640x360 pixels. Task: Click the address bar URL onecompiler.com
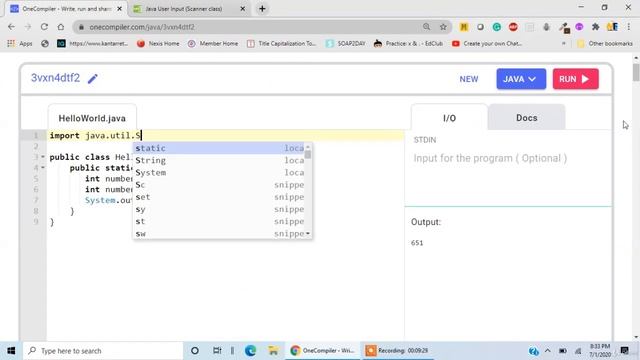(142, 27)
